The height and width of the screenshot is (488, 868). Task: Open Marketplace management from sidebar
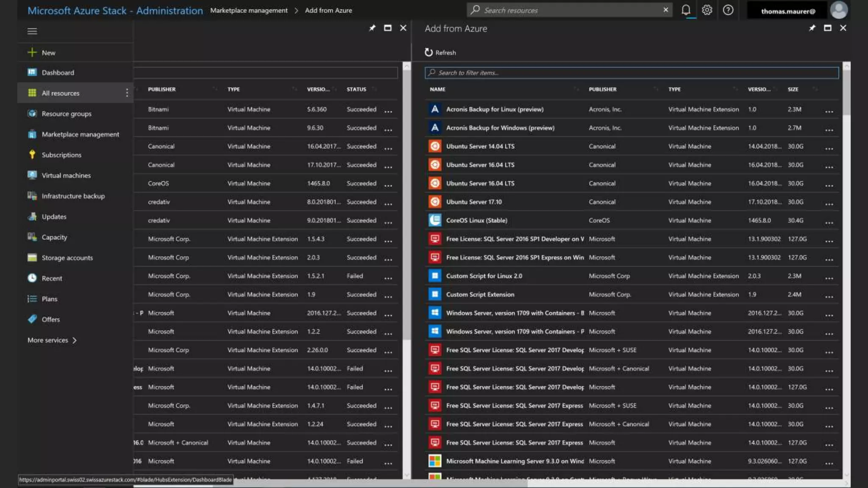[x=80, y=134]
